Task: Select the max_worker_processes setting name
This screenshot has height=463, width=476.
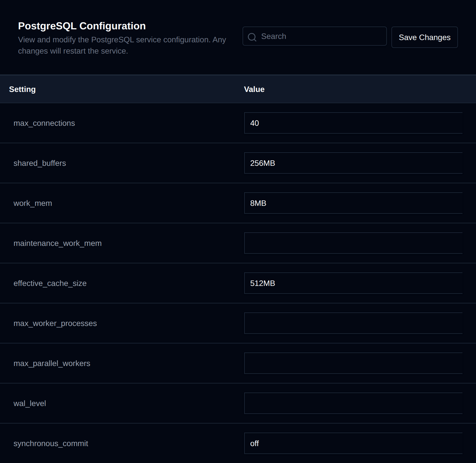Action: click(55, 323)
